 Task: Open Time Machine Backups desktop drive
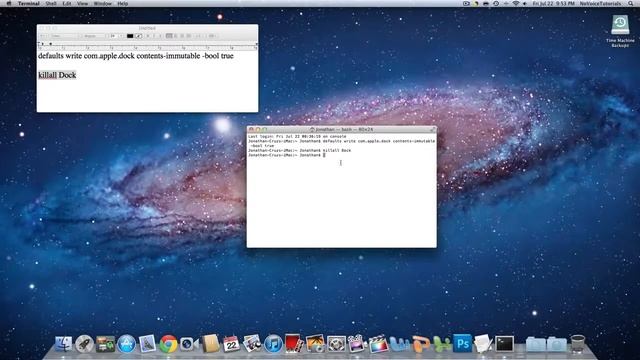620,31
